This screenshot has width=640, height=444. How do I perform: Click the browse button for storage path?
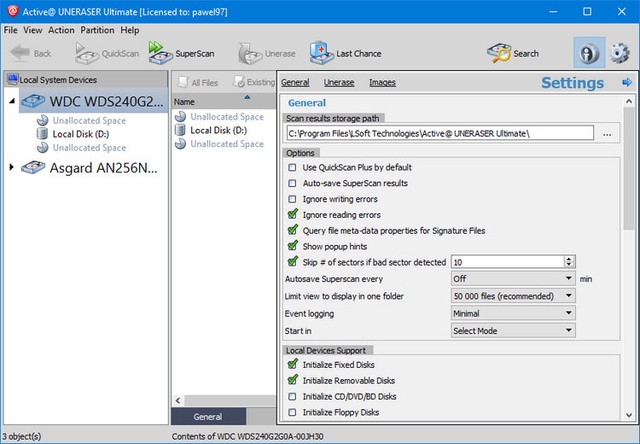pyautogui.click(x=607, y=133)
